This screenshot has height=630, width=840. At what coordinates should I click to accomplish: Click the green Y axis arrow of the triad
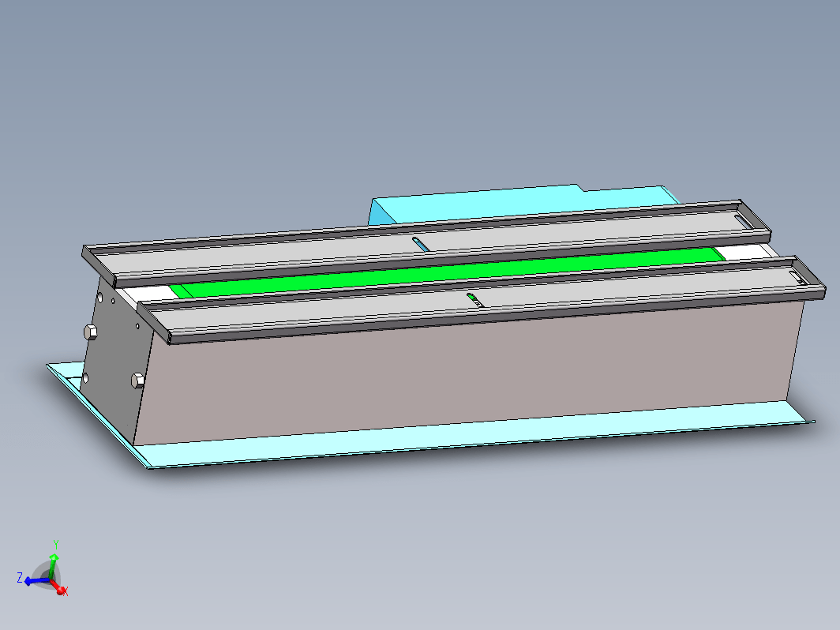54,564
